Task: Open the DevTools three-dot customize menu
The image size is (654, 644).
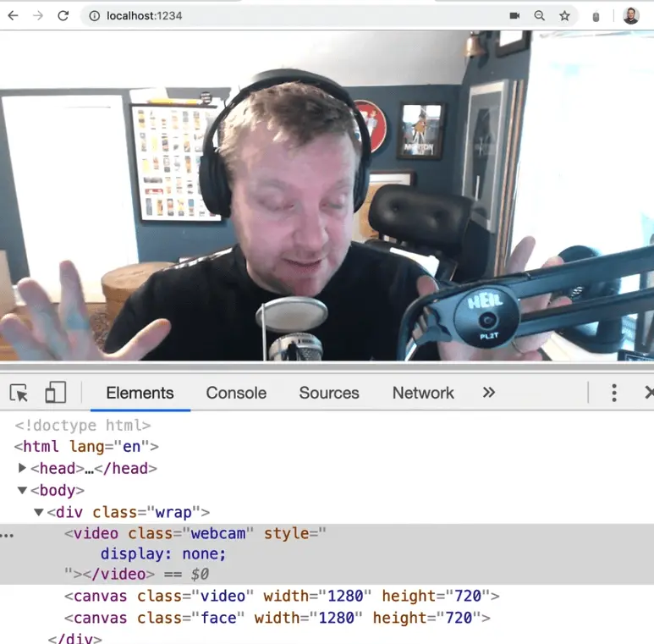Action: coord(614,393)
